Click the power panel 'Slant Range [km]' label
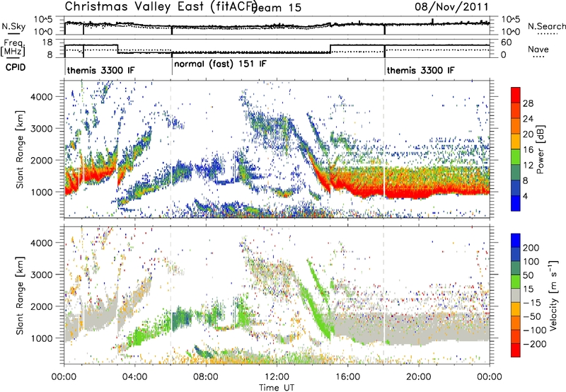566x392 pixels. pyautogui.click(x=20, y=149)
